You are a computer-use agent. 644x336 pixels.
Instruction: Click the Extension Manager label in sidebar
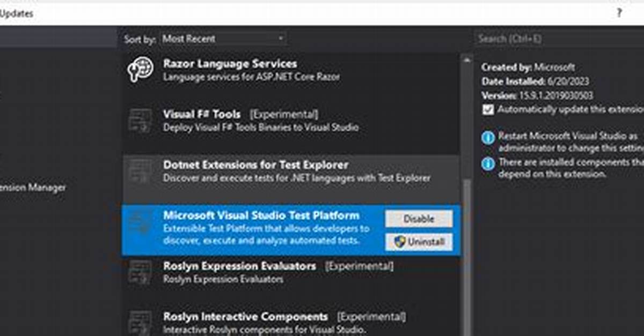pos(33,188)
